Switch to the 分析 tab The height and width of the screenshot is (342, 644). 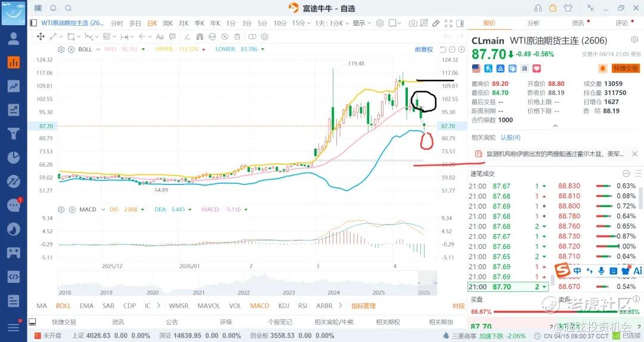pyautogui.click(x=534, y=23)
